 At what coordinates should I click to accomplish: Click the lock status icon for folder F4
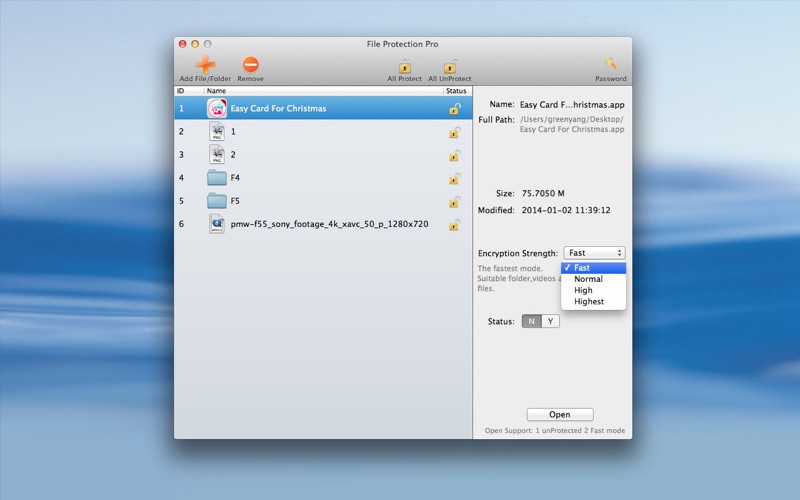455,178
